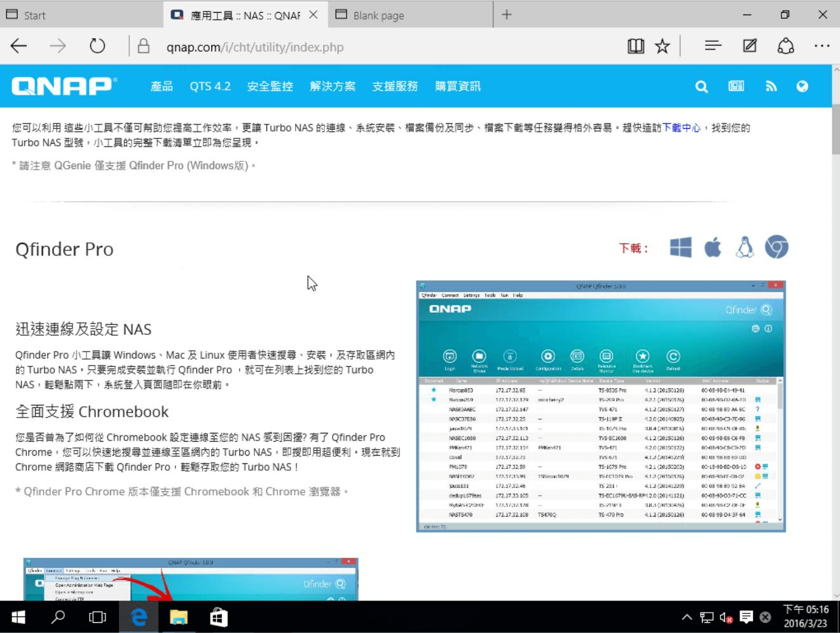The image size is (840, 633).
Task: Show hidden system tray icons
Action: [687, 617]
